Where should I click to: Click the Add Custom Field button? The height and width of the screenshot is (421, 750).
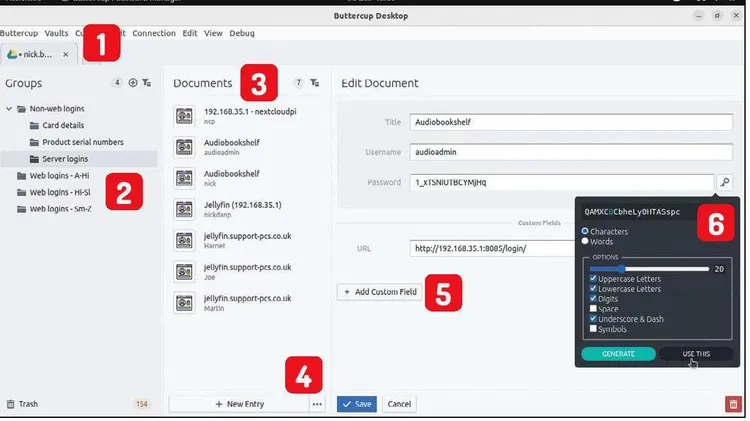379,292
